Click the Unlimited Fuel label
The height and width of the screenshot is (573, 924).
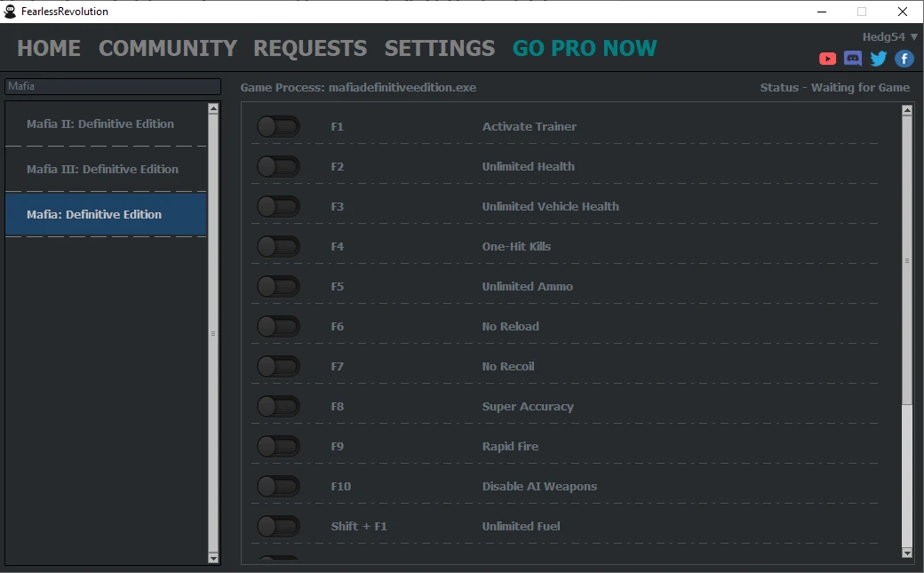pos(521,527)
